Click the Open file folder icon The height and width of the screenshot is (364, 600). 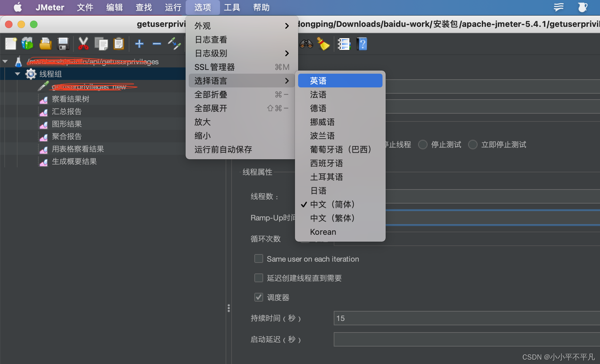coord(45,44)
